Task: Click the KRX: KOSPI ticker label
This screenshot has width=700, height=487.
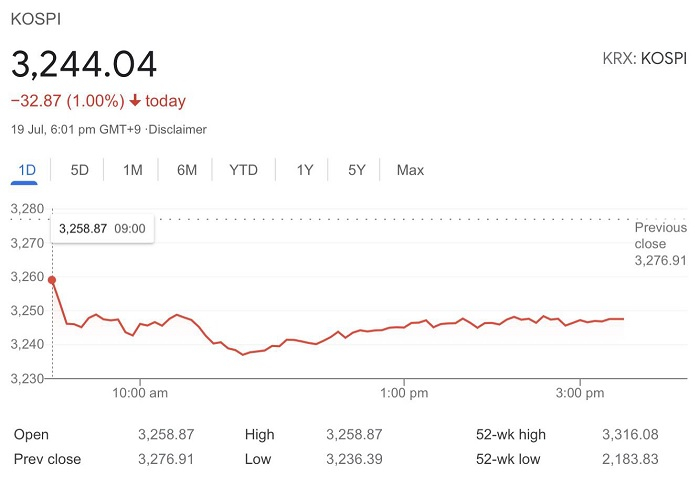Action: click(645, 57)
